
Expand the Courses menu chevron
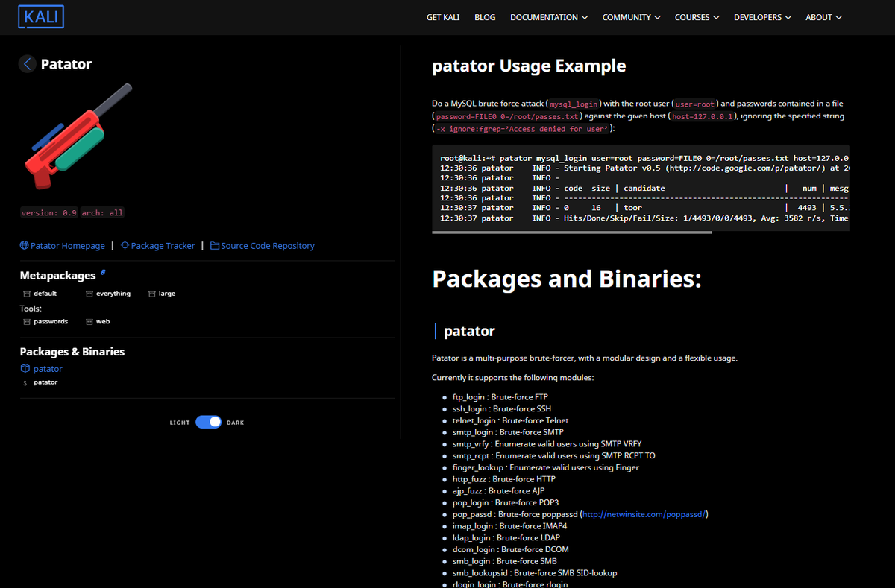coord(716,17)
